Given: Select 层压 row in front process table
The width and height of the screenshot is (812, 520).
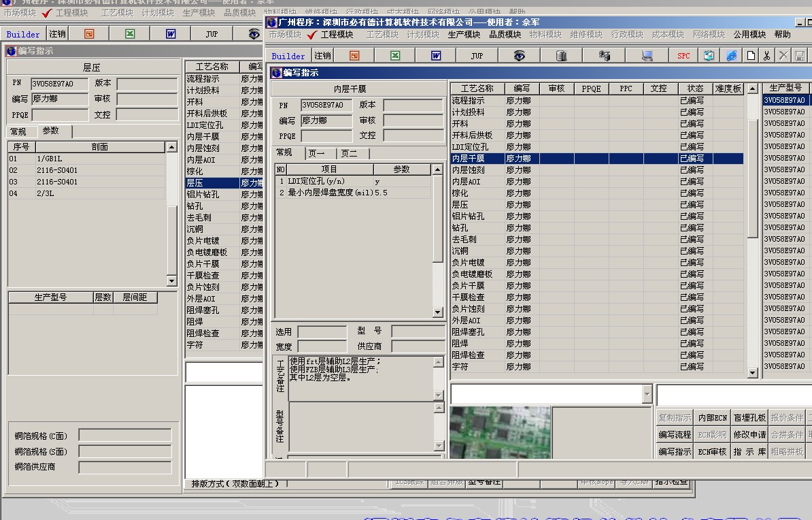Looking at the screenshot, I should (x=597, y=205).
